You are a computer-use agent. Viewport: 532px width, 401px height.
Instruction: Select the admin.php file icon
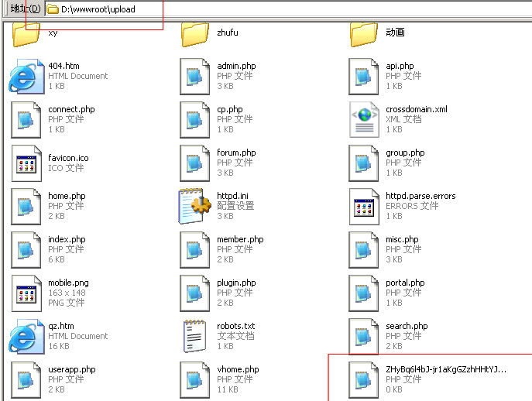(x=194, y=77)
